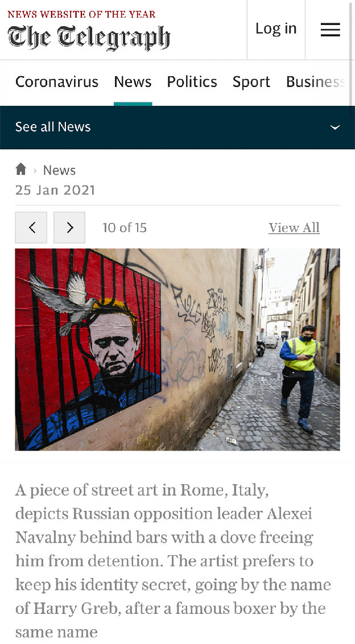Select the News navigation tab
The image size is (355, 644).
[x=133, y=82]
